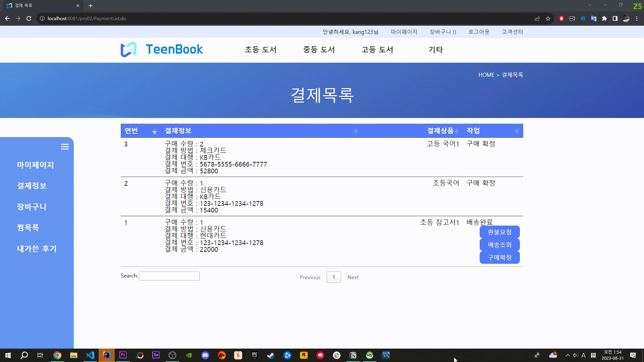Open 초등 도서 menu
Viewport: 644px width, 362px height.
[x=261, y=50]
